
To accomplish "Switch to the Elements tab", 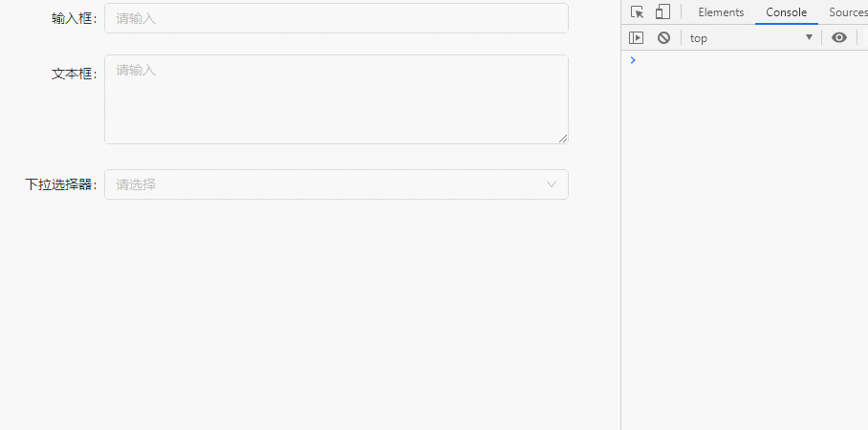I will (721, 12).
